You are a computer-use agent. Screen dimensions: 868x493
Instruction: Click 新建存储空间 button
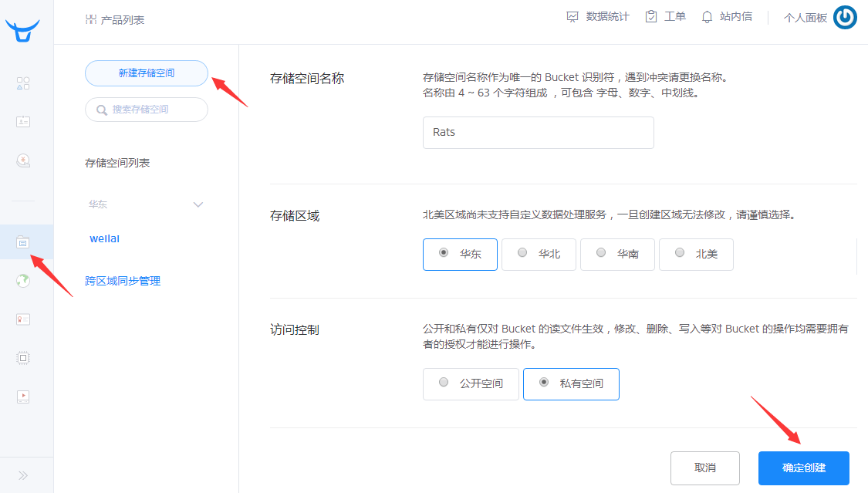147,73
